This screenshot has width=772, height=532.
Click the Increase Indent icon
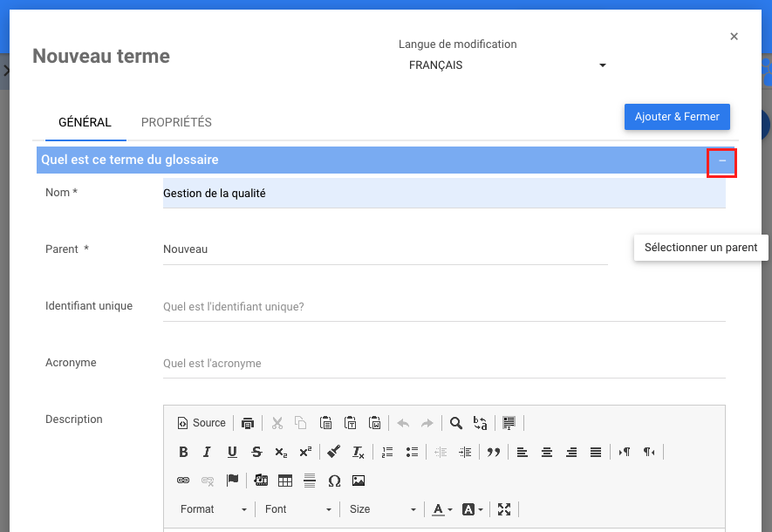click(465, 452)
